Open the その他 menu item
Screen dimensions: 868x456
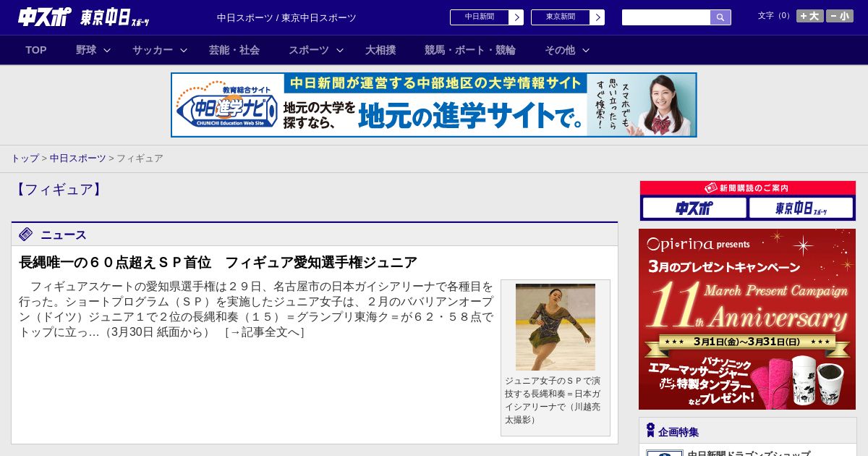tap(560, 50)
